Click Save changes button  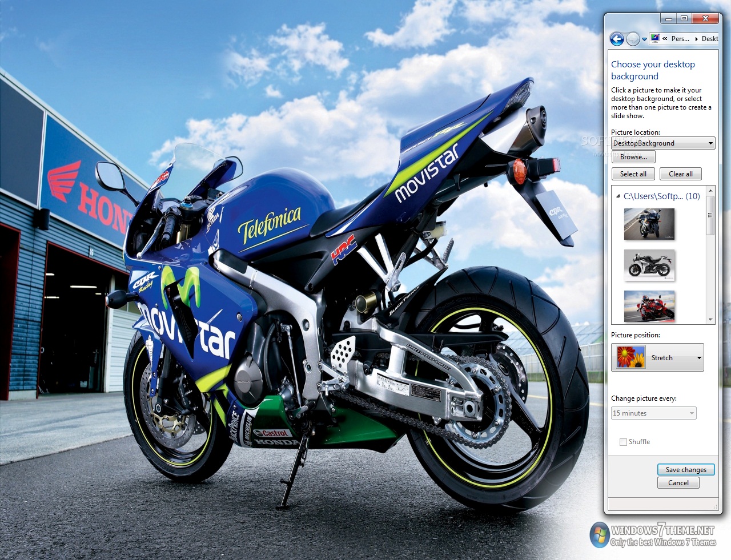point(686,470)
